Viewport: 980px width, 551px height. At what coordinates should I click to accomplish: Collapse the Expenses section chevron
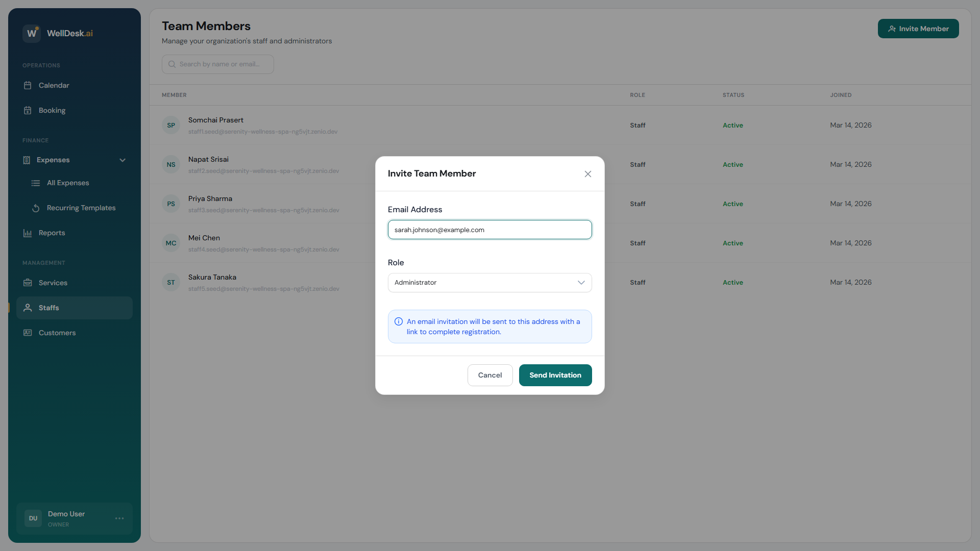(122, 160)
